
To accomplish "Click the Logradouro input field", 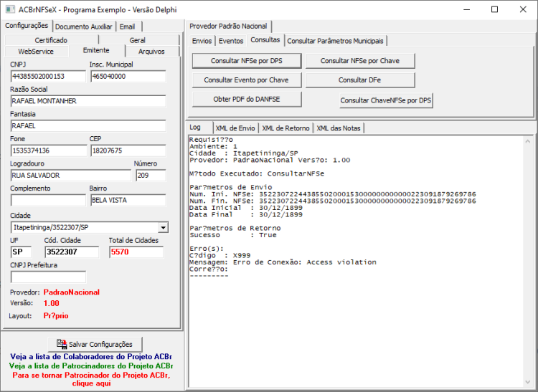I will [x=71, y=175].
